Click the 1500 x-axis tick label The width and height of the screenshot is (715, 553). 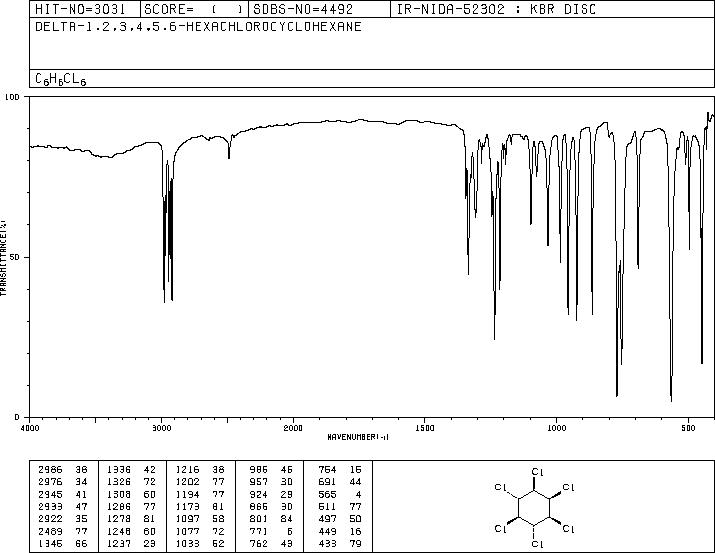tap(425, 428)
